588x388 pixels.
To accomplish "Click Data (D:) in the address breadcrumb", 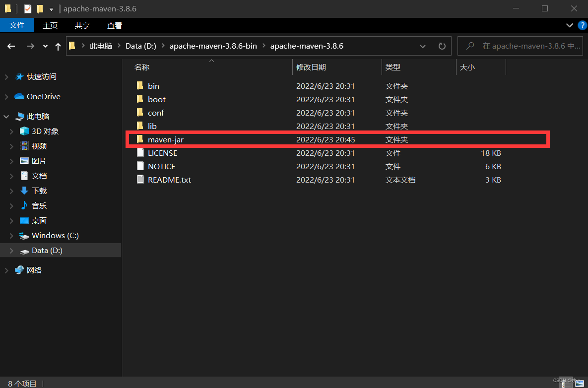I will [x=140, y=46].
